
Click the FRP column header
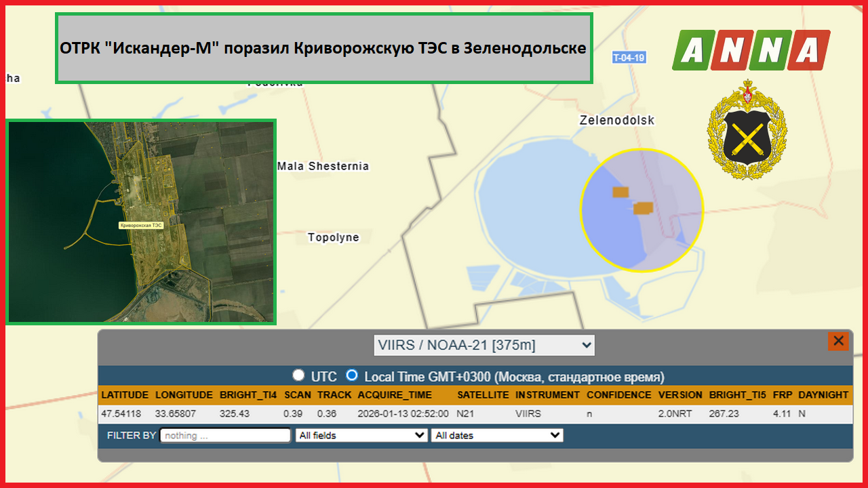point(781,394)
